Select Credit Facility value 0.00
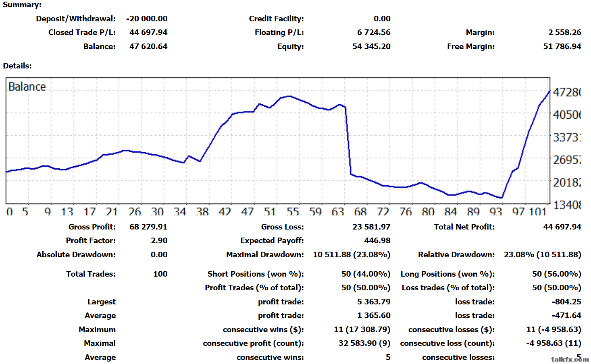 coord(382,19)
